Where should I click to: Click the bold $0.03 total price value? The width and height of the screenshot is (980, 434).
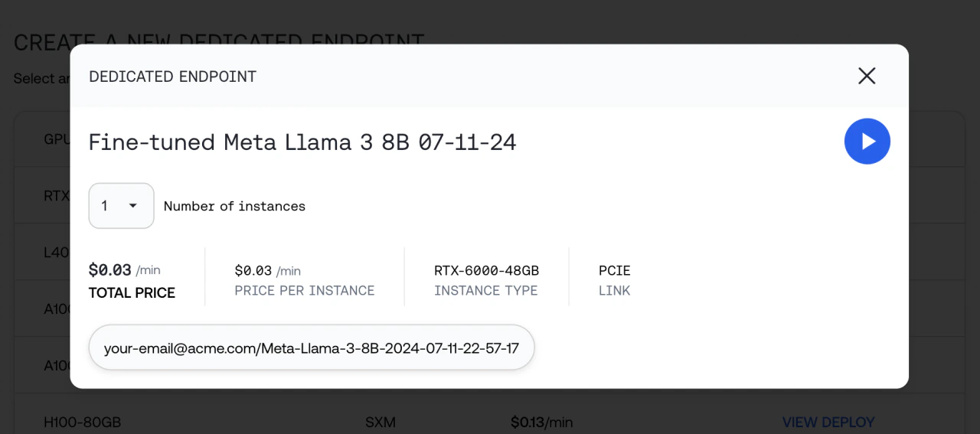[110, 270]
